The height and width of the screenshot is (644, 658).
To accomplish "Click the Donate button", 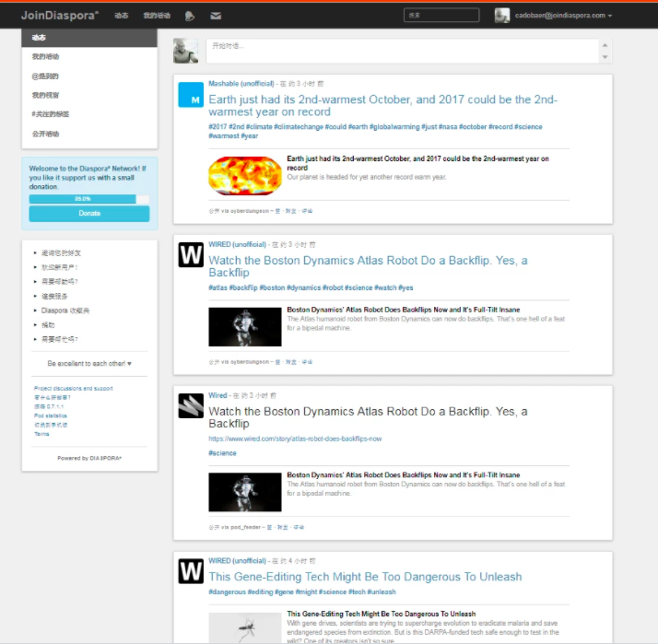I will tap(89, 213).
